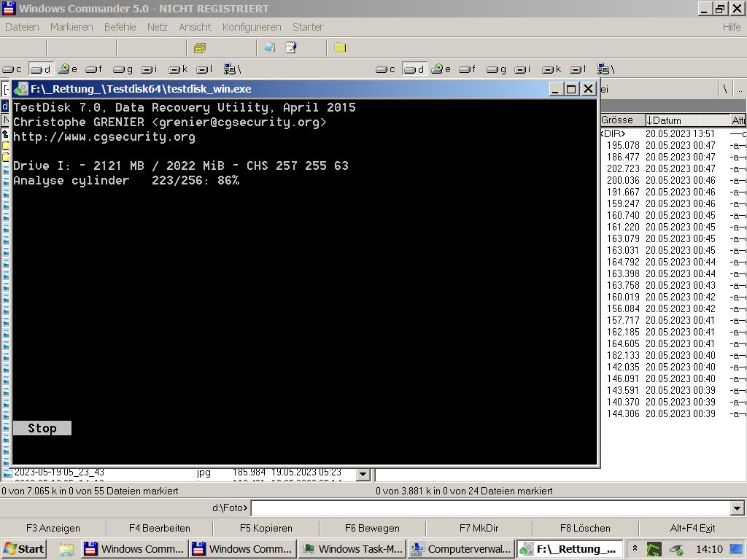Click Alt+F4 Exit button
Viewport: 747px width, 560px height.
[692, 528]
